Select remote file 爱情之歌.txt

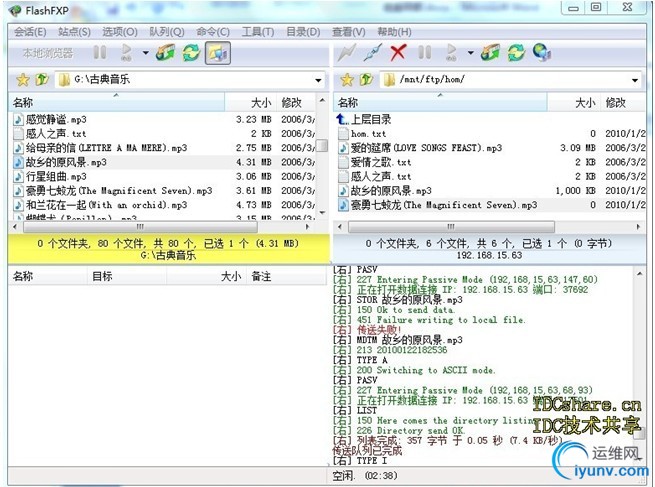[490, 162]
